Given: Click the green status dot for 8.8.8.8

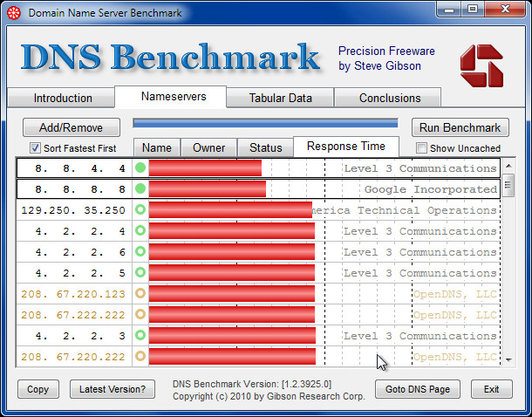Looking at the screenshot, I should (x=140, y=188).
